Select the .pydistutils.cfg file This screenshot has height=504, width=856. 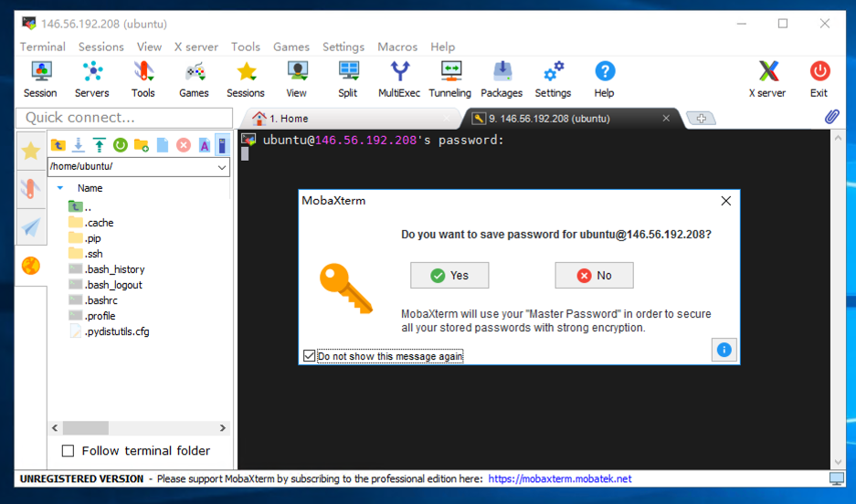coord(109,331)
